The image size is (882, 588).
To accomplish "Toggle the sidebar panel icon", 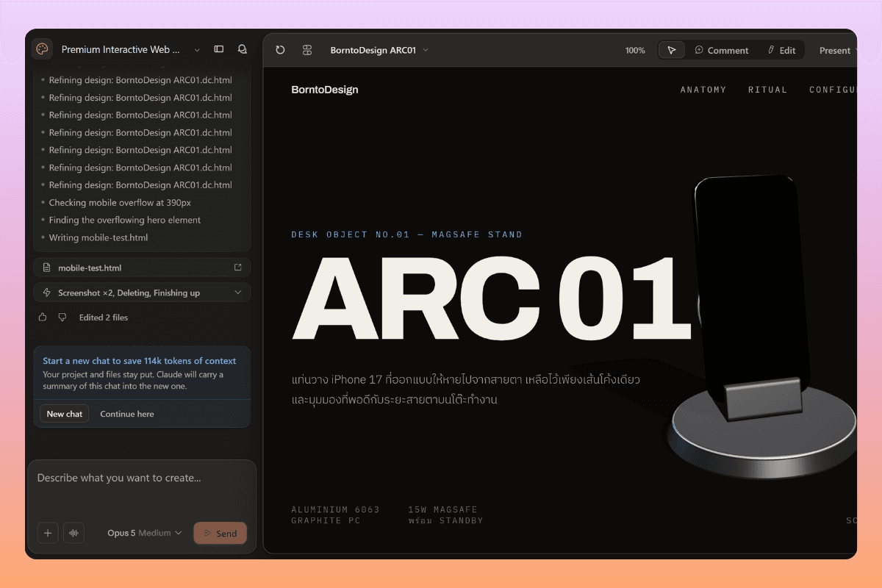I will [x=218, y=49].
